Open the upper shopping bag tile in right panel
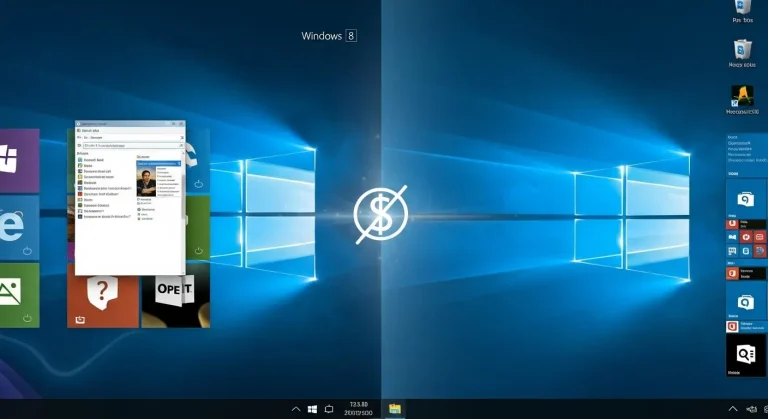 point(745,198)
